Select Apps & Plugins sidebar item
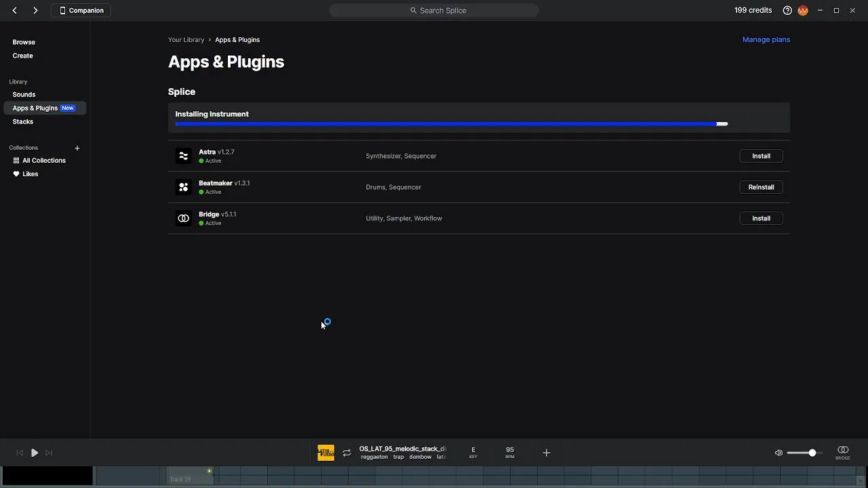The image size is (868, 488). [45, 108]
